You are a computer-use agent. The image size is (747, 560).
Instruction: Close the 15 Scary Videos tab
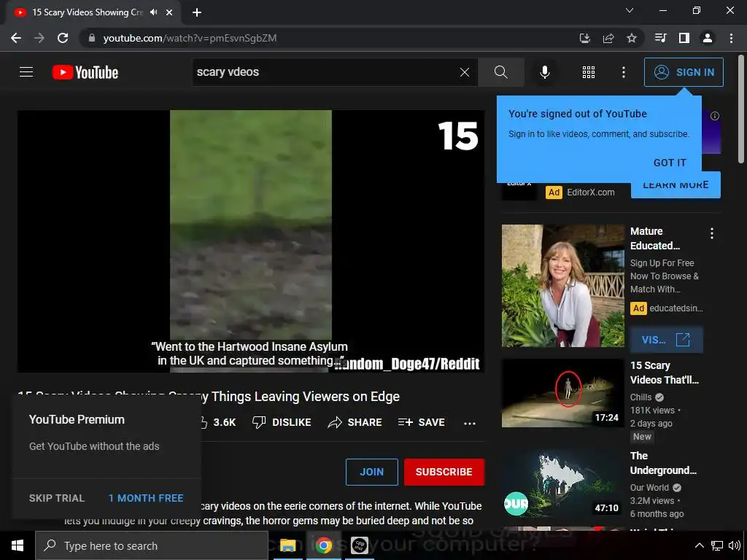[x=169, y=12]
